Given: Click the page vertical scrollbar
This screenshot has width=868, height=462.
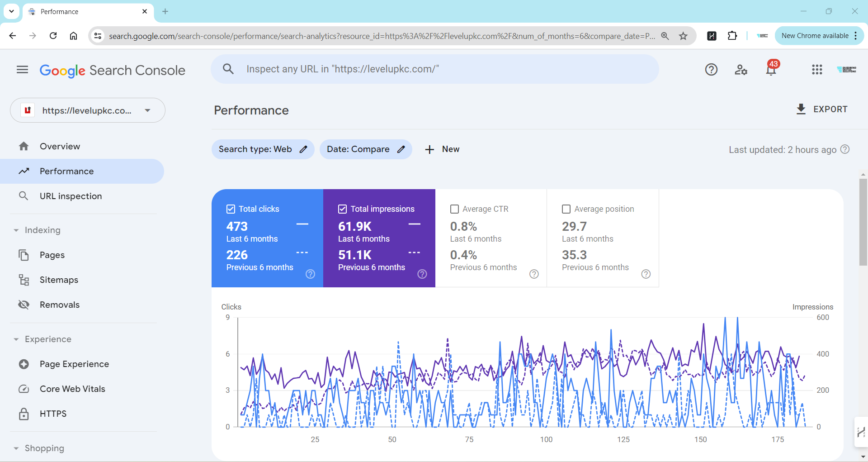Looking at the screenshot, I should pyautogui.click(x=863, y=222).
